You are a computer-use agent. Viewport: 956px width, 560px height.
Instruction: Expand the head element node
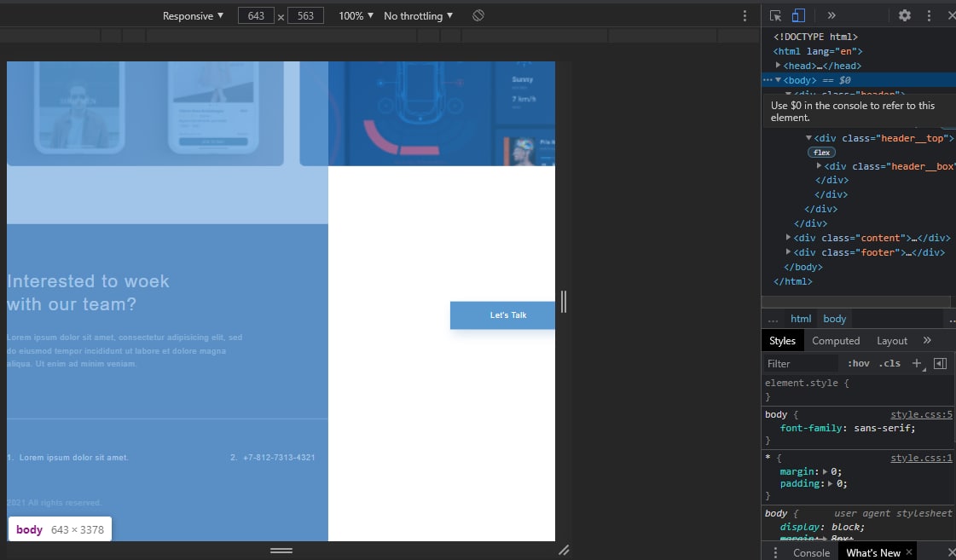(778, 65)
